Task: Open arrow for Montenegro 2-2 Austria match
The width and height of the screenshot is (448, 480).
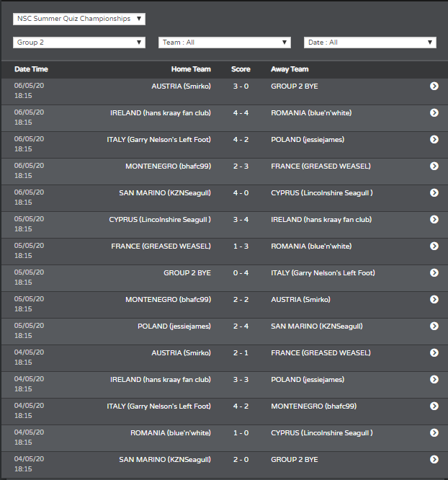Action: (434, 299)
